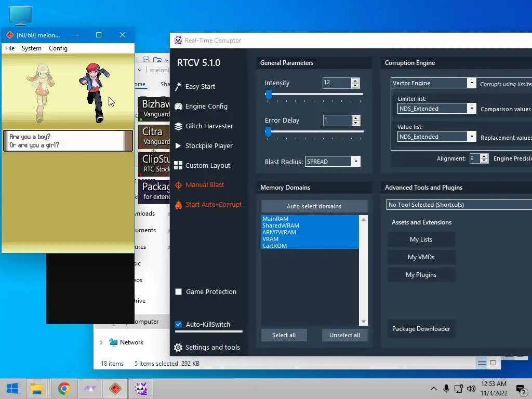
Task: Select SharedWRAM memory domain
Action: [x=310, y=225]
